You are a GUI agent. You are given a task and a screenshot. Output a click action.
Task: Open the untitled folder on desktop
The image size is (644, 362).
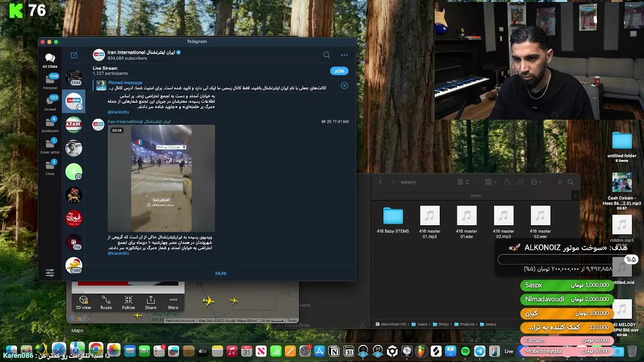(x=622, y=147)
